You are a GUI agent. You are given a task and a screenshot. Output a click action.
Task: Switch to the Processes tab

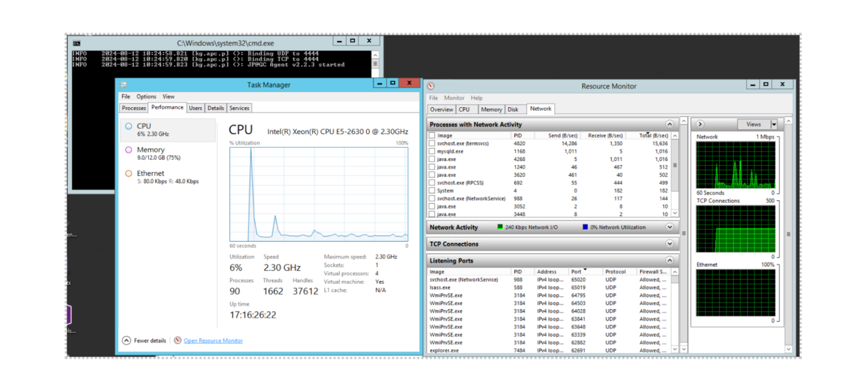point(133,108)
